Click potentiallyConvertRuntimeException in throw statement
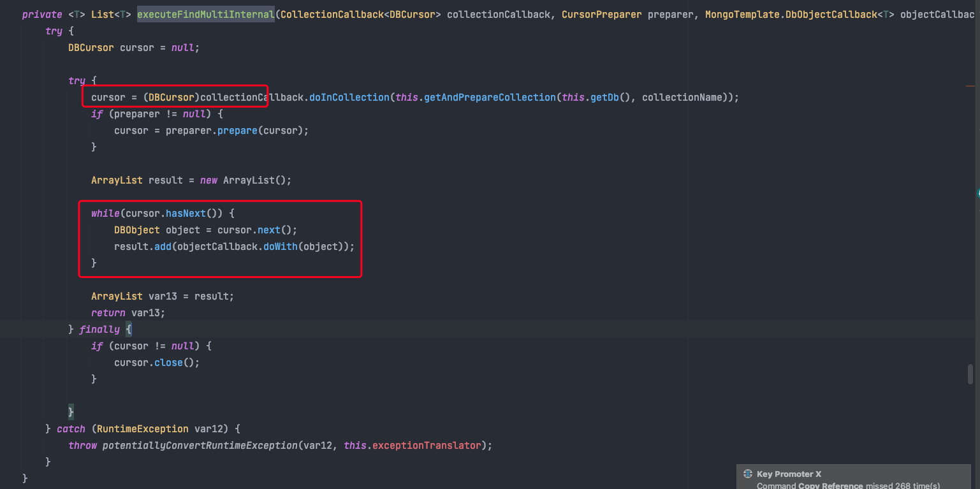 tap(200, 446)
